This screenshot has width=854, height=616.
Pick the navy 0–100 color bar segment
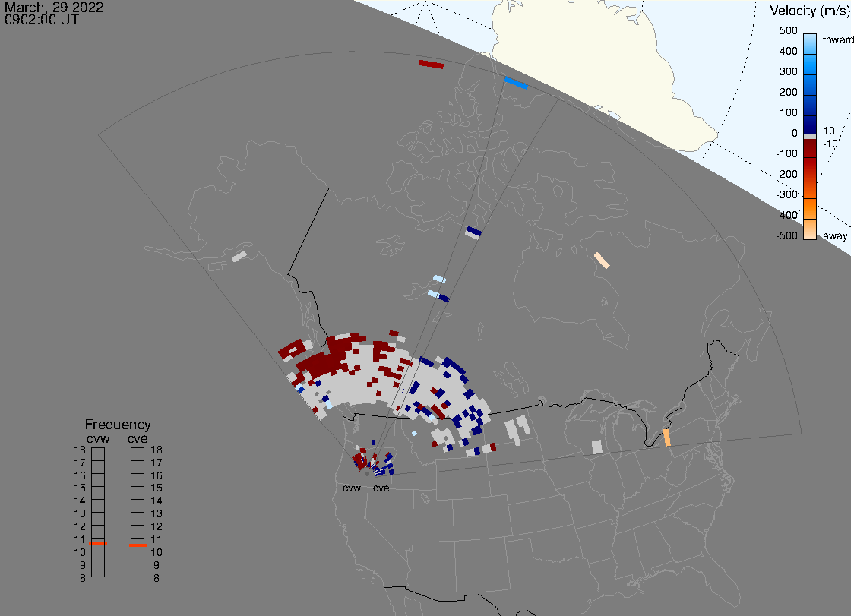(x=810, y=125)
